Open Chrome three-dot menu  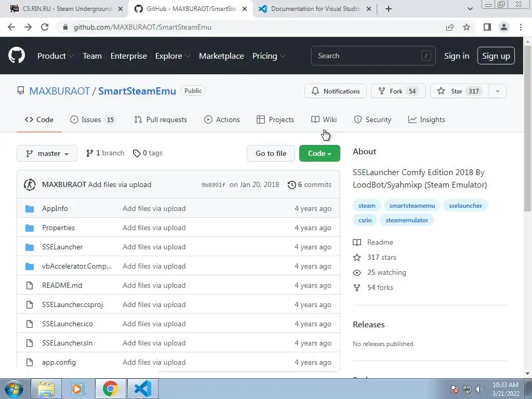coord(521,27)
